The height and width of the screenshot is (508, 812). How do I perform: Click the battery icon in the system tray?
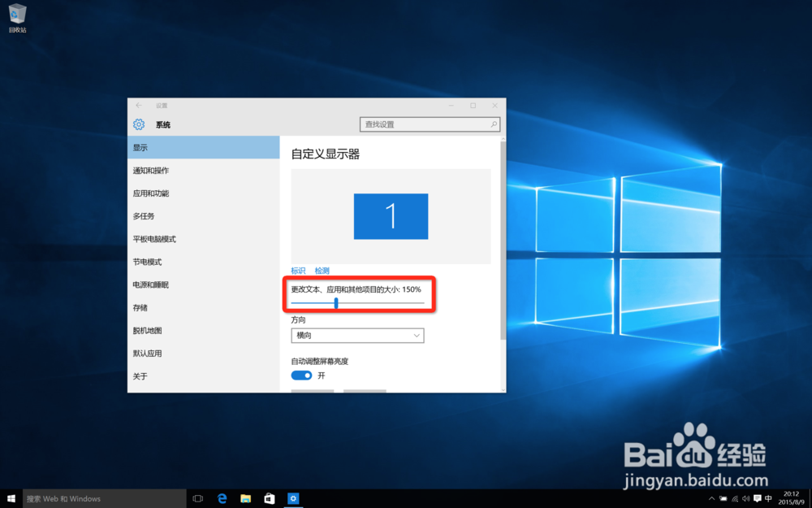click(x=723, y=498)
